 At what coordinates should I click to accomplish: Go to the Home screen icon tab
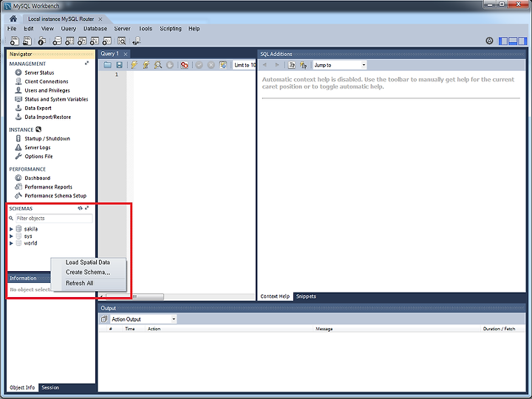13,18
